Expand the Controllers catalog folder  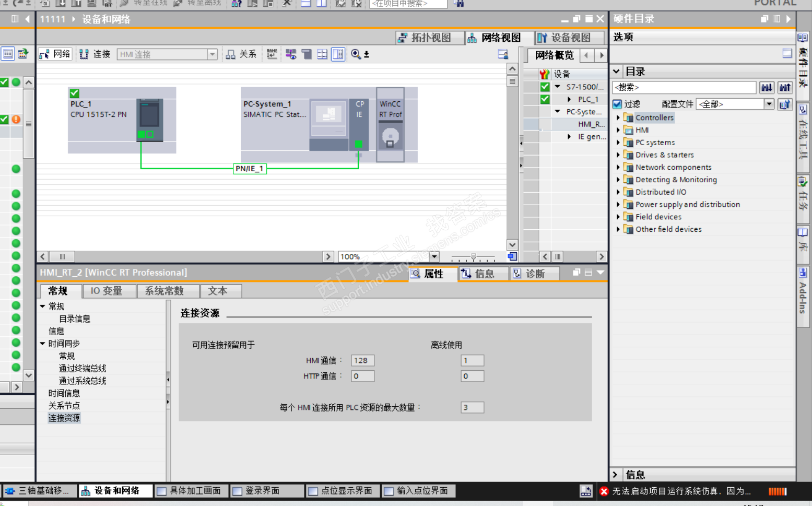click(618, 117)
